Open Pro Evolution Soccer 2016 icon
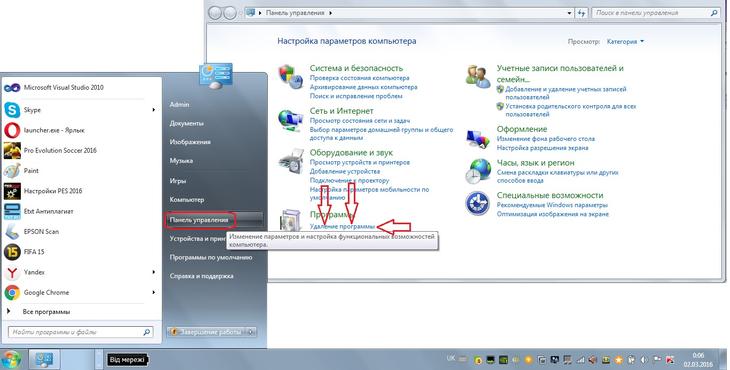Screen dimensions: 730x370 [12, 150]
